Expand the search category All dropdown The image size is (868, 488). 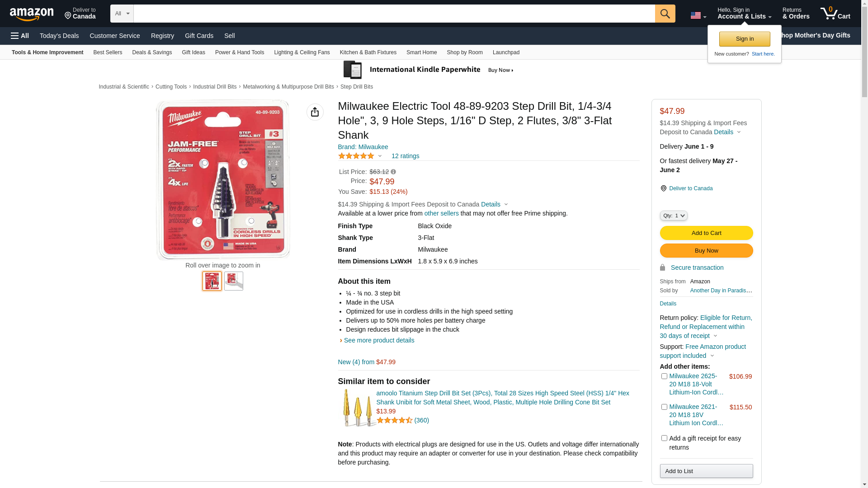tap(122, 14)
